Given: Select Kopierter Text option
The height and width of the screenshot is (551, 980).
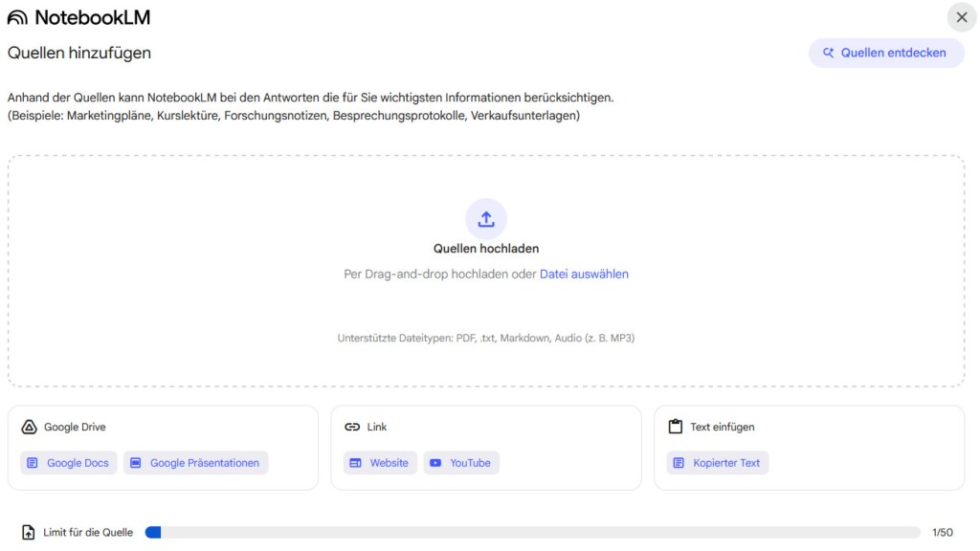Looking at the screenshot, I should (718, 463).
